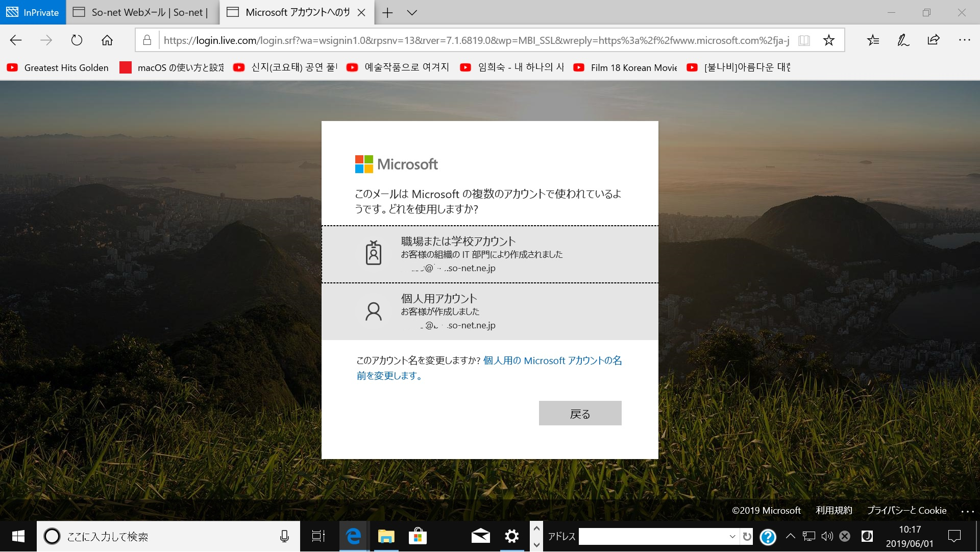The image size is (980, 552).
Task: Open [불나비]아름다운 bookmark
Action: click(x=739, y=67)
